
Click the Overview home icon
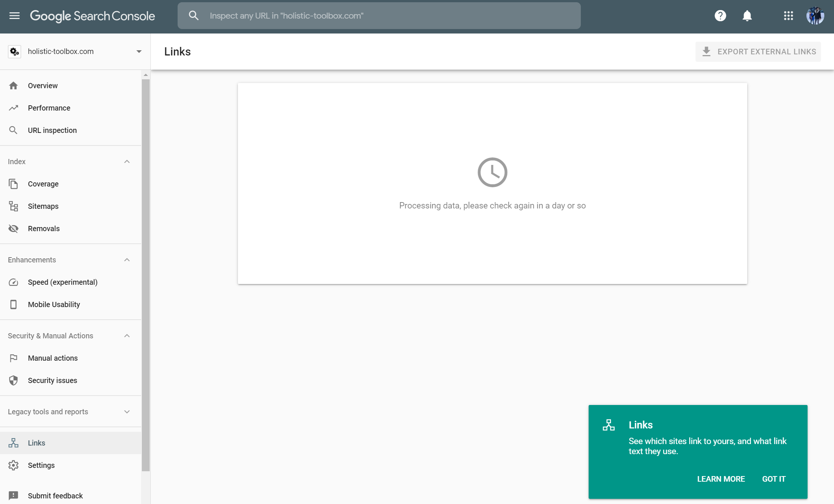(x=13, y=85)
